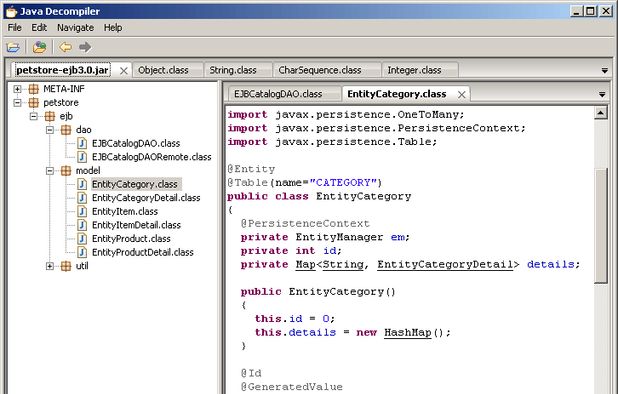Image resolution: width=618 pixels, height=394 pixels.
Task: Click the dao package icon
Action: pyautogui.click(x=66, y=130)
